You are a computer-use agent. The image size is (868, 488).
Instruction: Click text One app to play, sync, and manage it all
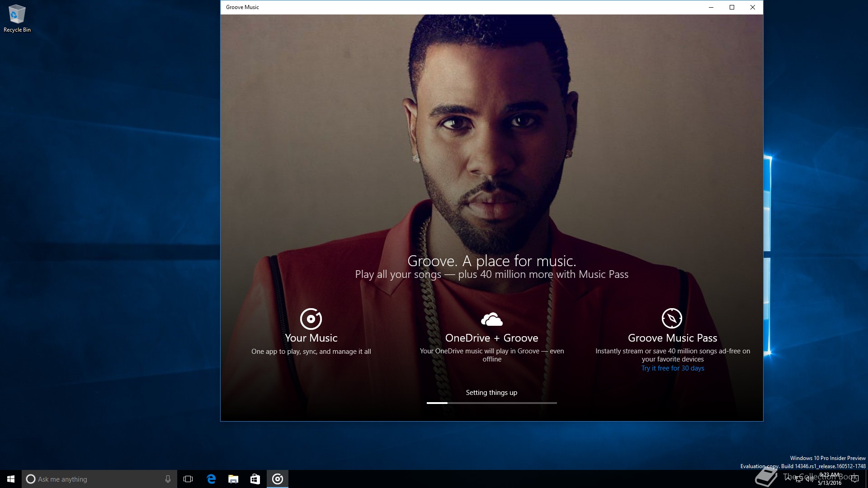tap(311, 352)
